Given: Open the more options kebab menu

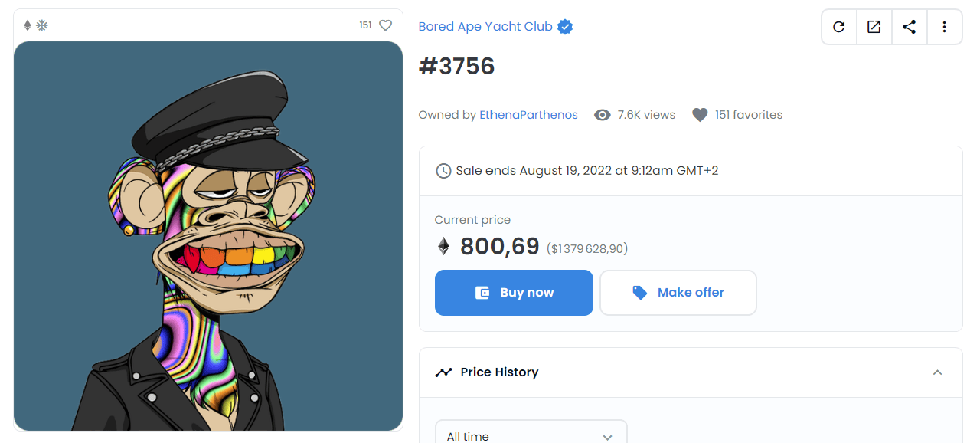Looking at the screenshot, I should [944, 26].
